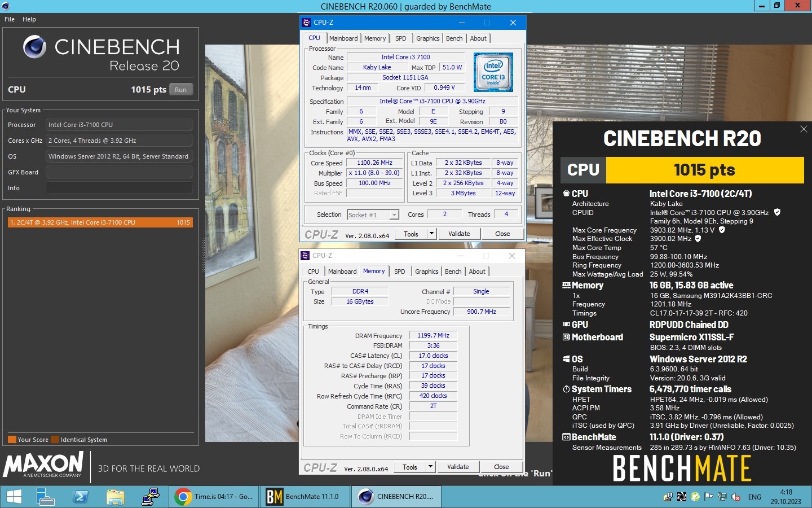
Task: Open the Windows Start button
Action: (x=14, y=497)
